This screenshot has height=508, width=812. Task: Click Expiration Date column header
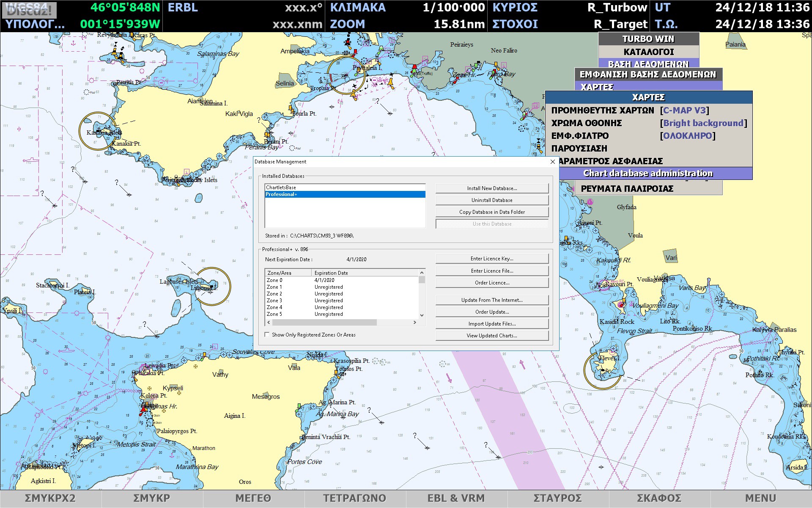(365, 273)
